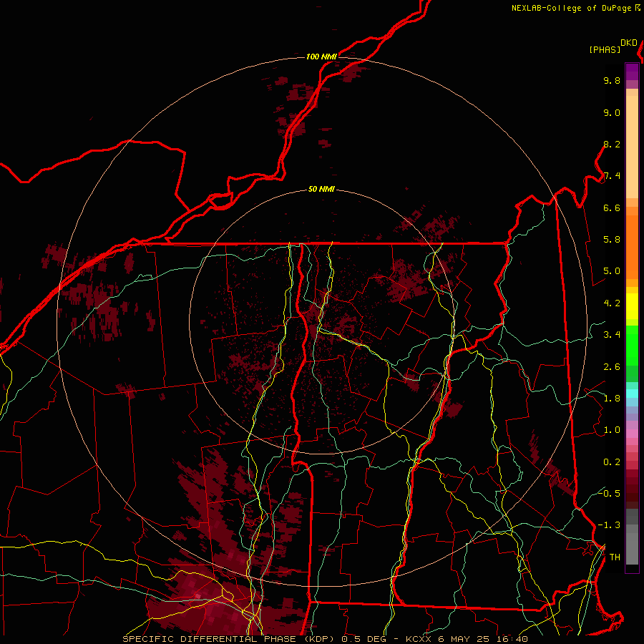Select the 6.6 scale label

612,208
